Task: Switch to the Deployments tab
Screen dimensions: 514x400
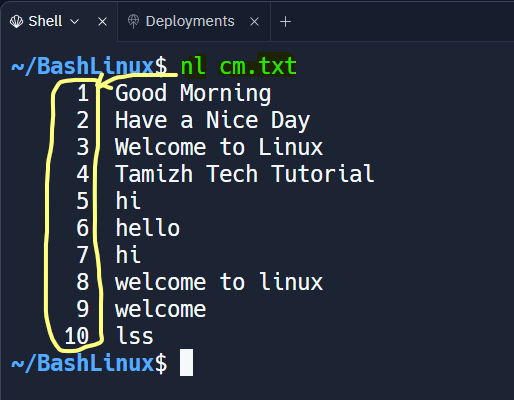Action: [190, 22]
